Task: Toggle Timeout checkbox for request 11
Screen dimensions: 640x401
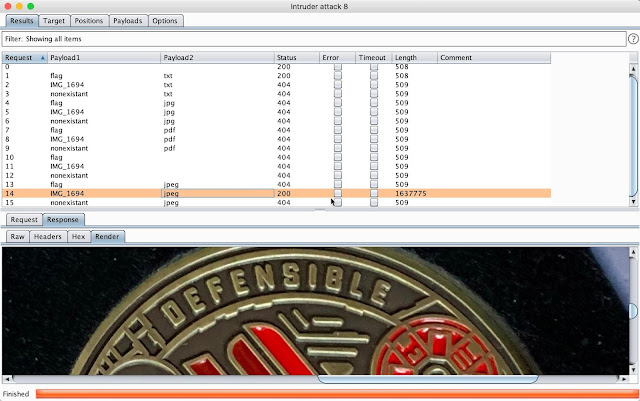Action: 374,166
